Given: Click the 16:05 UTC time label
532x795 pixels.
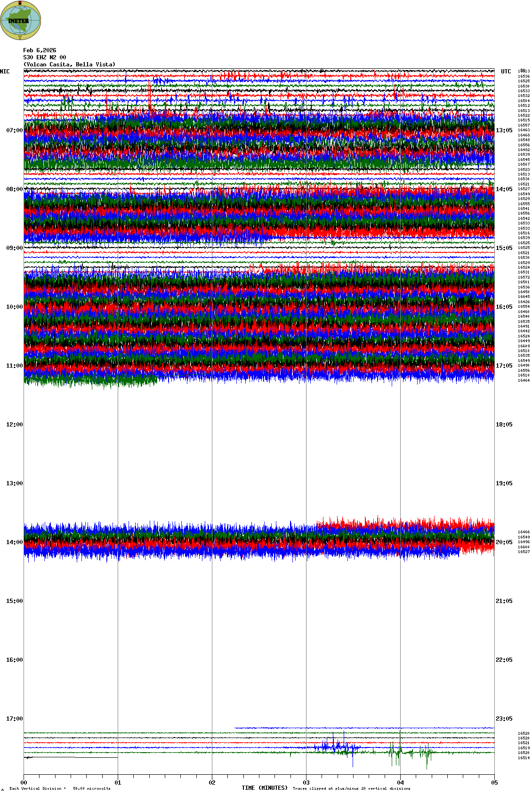Looking at the screenshot, I should [504, 307].
